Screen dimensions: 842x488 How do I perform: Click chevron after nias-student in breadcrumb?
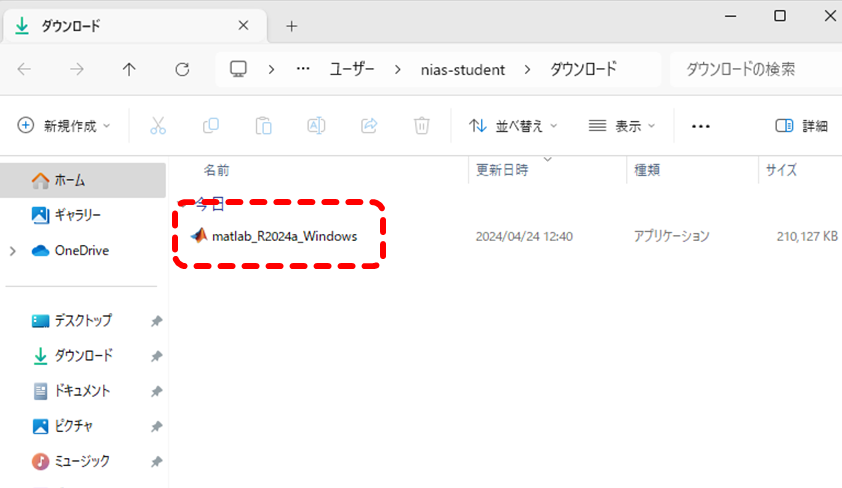point(527,69)
